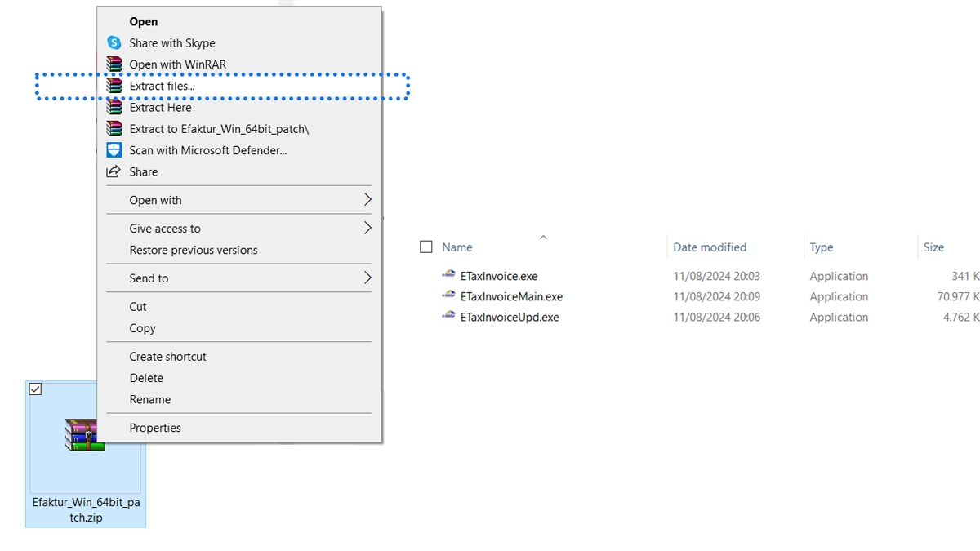The width and height of the screenshot is (980, 551).
Task: Sort by the Size column header
Action: (933, 247)
